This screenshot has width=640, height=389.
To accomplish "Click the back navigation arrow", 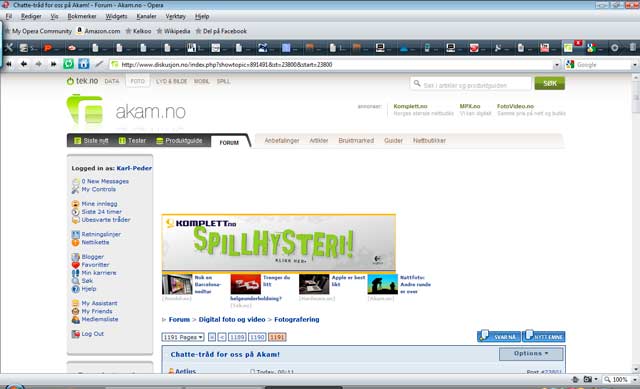I will coord(24,64).
